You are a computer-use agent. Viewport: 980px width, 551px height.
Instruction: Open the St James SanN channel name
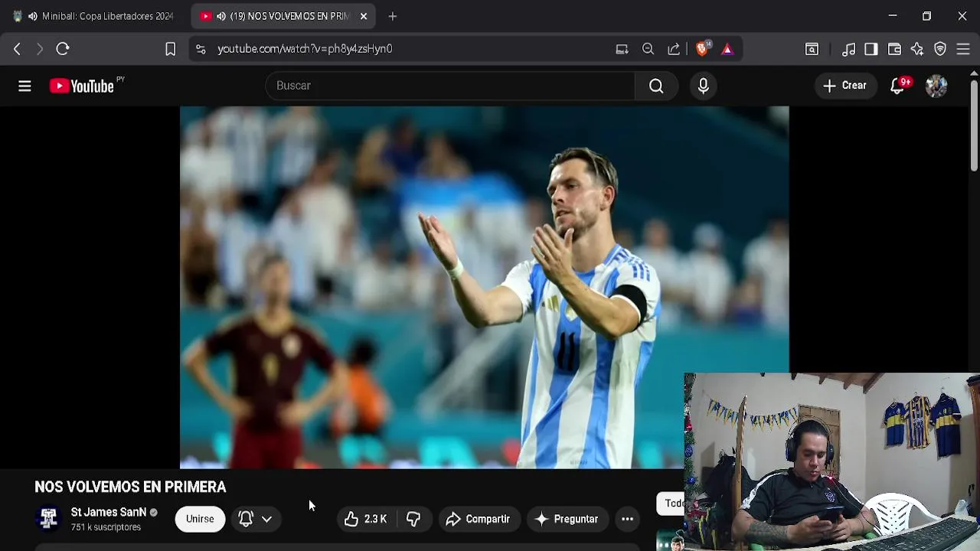[108, 512]
